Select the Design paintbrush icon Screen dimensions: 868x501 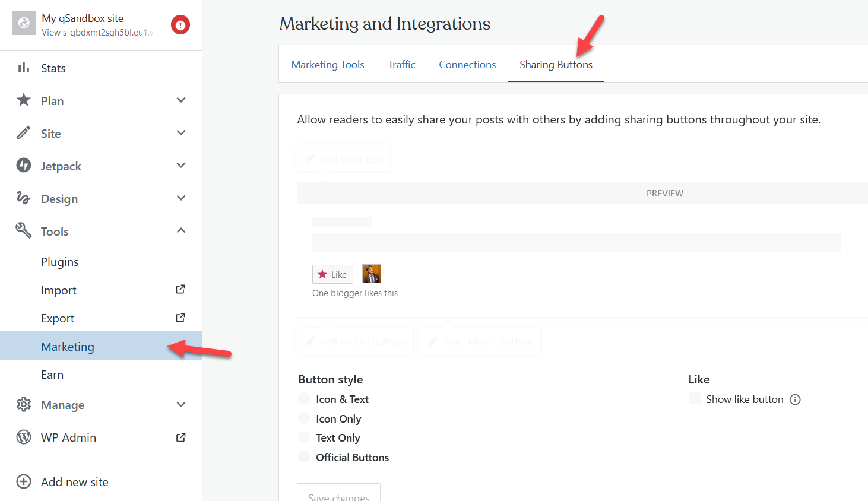click(24, 198)
